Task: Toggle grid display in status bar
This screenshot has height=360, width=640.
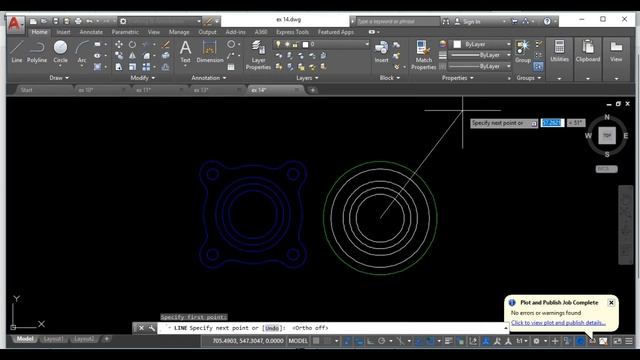Action: (x=316, y=341)
